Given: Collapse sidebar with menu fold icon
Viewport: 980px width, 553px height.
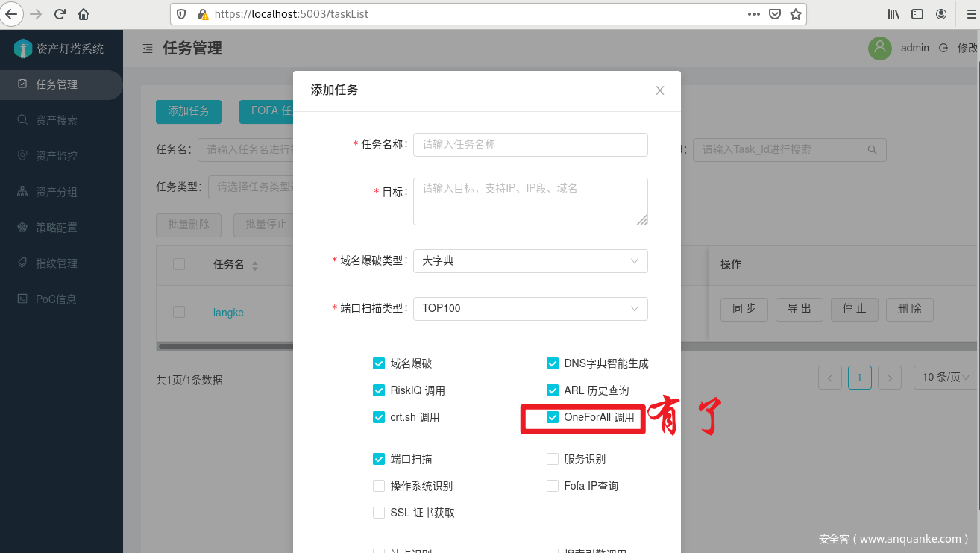Looking at the screenshot, I should [148, 49].
